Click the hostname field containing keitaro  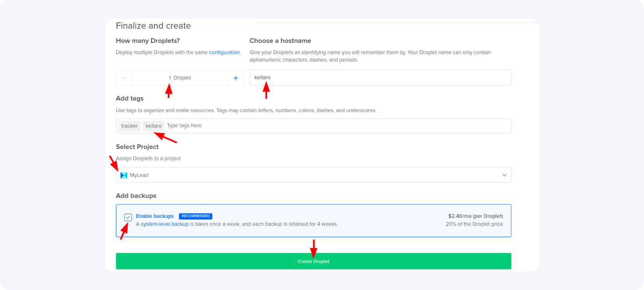point(380,77)
